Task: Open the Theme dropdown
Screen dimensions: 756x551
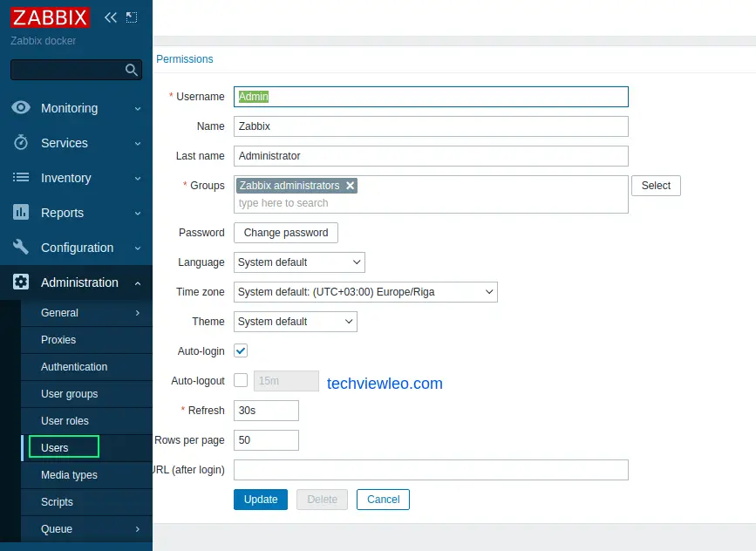Action: click(295, 322)
